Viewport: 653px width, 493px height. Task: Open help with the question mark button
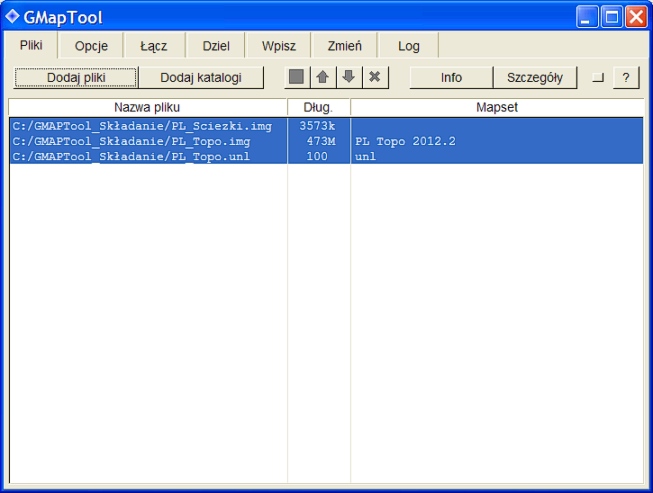tap(625, 77)
